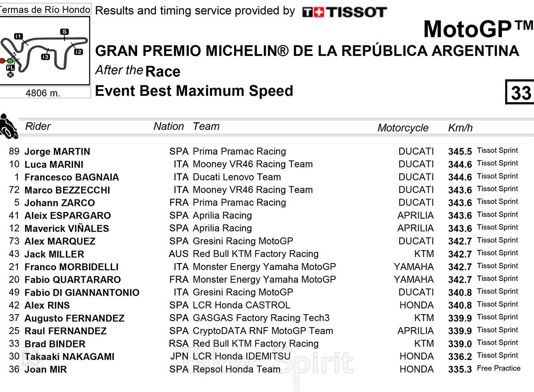This screenshot has width=534, height=392.
Task: Select the Jorge MARTIN rider row
Action: click(57, 152)
